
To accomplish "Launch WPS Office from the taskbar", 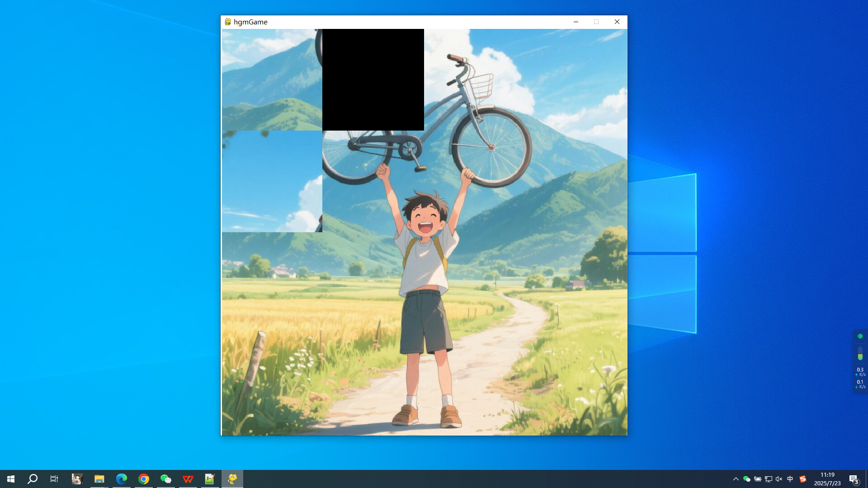I will (188, 479).
